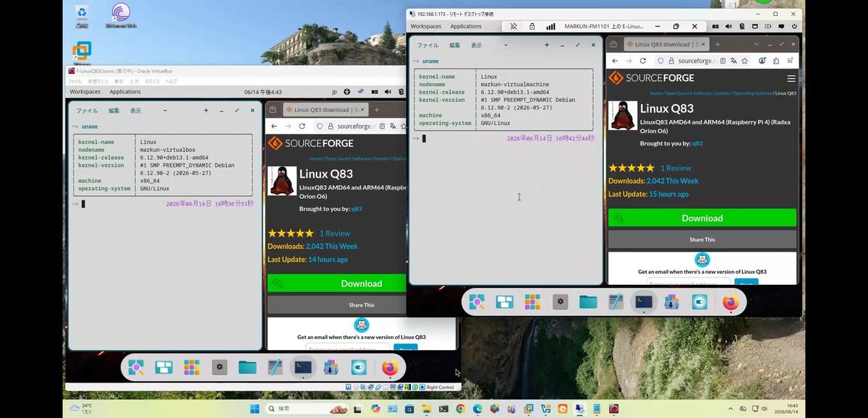Reload the page in the VirtualBox Firefox
Screen dimensions: 868x418
(x=303, y=126)
